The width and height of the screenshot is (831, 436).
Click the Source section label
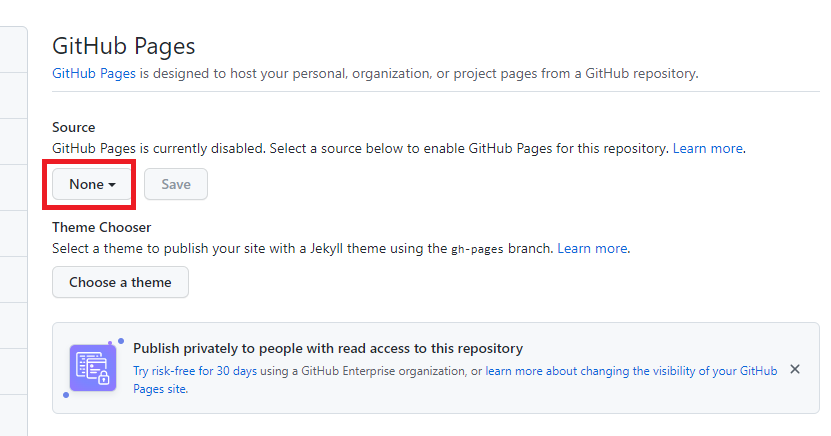74,127
